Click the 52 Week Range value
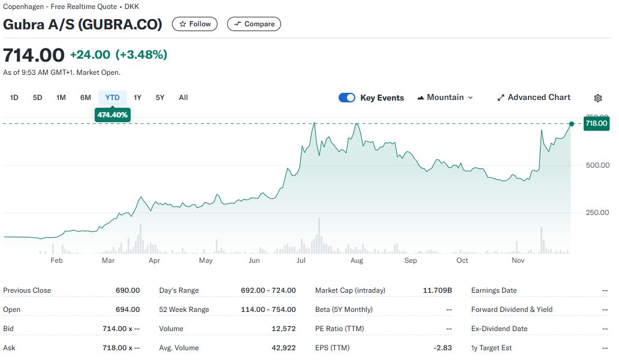 click(x=268, y=310)
